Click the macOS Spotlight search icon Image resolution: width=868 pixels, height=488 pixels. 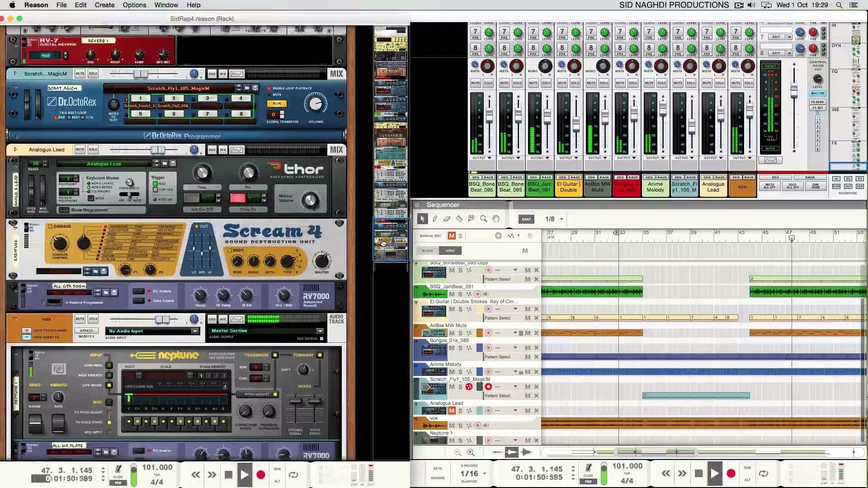[x=839, y=5]
